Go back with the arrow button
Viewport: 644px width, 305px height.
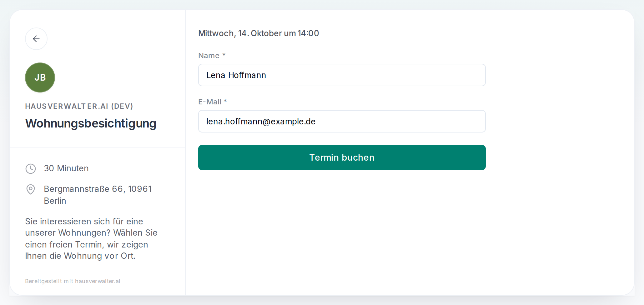(36, 39)
